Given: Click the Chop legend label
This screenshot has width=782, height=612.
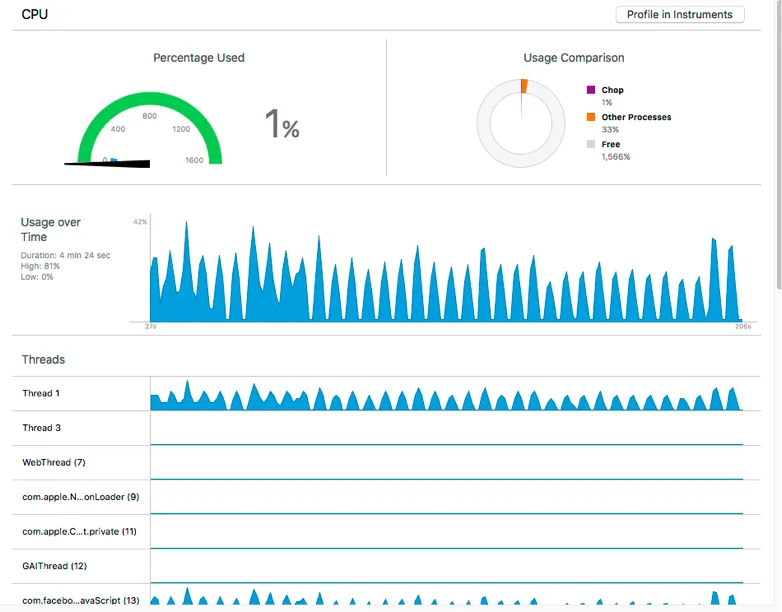Looking at the screenshot, I should coord(612,90).
